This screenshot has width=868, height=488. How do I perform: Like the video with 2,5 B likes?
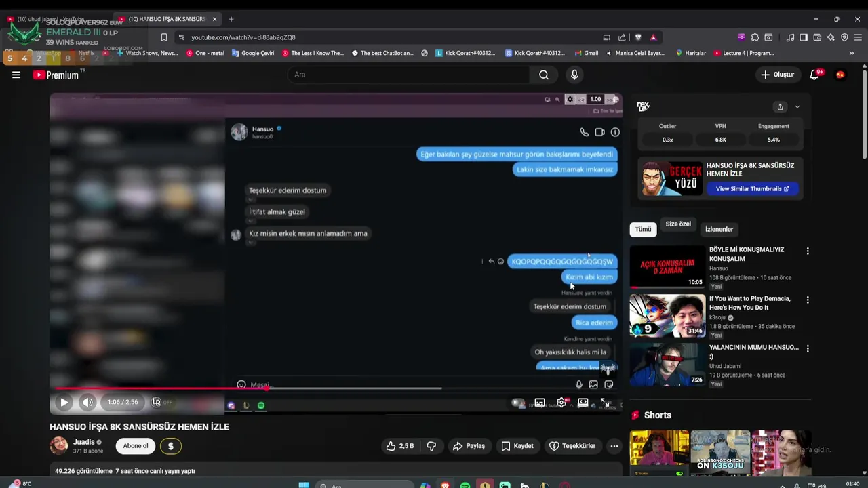click(x=399, y=446)
